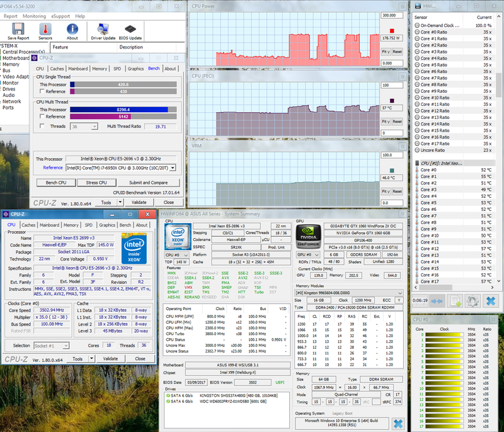
Task: Click the expand arrows icon in sensor window
Action: [437, 301]
